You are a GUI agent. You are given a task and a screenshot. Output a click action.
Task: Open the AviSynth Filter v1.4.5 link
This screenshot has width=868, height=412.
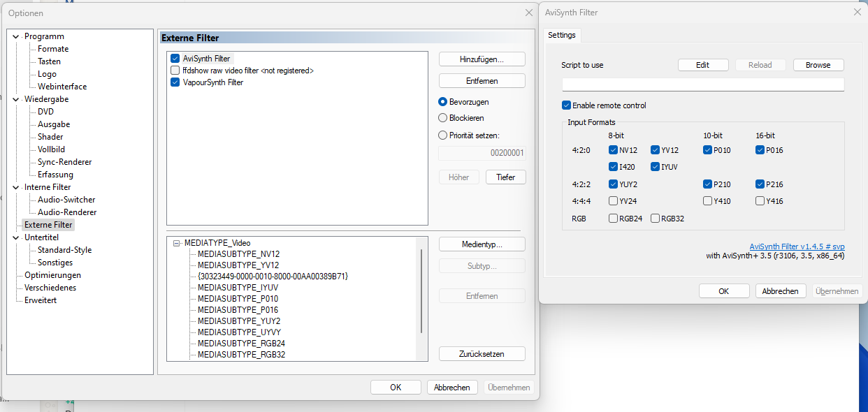click(796, 247)
